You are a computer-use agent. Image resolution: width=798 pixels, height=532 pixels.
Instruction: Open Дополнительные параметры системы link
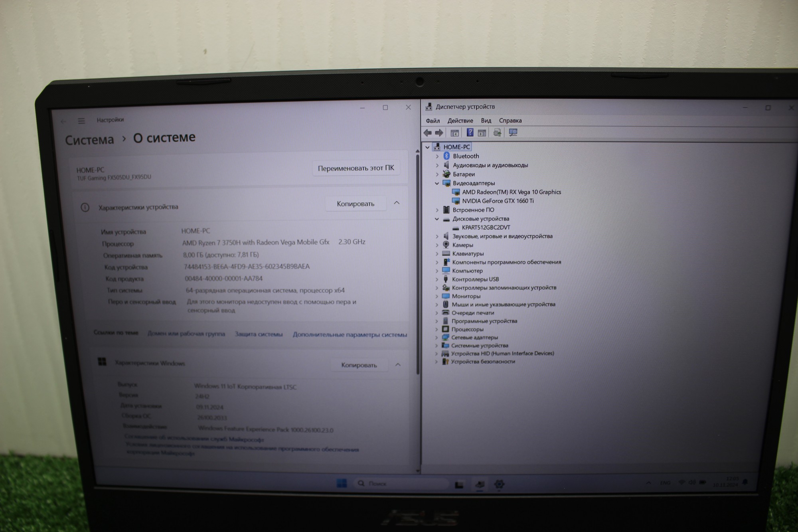pyautogui.click(x=350, y=335)
